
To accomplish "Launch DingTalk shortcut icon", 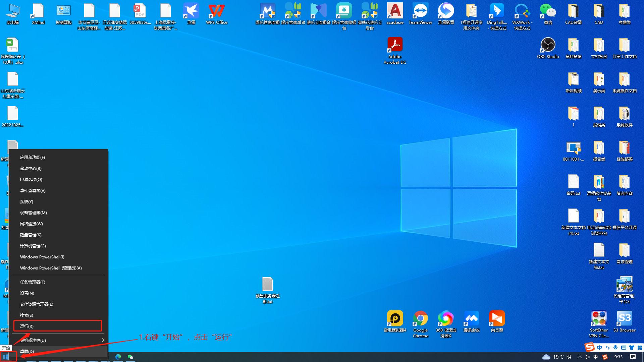I will click(x=497, y=17).
